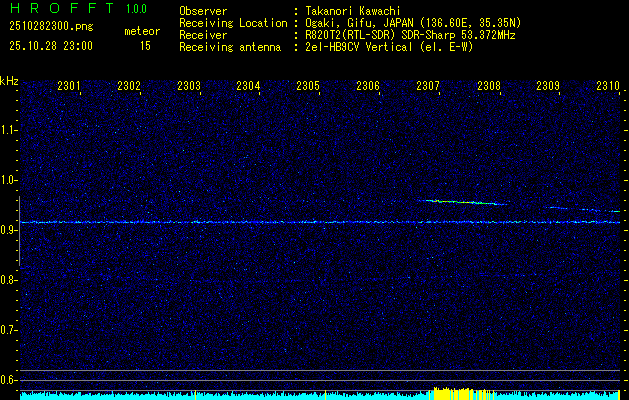Select the 2el-HB9CV Vertical antenna text
629x400 pixels.
click(389, 46)
